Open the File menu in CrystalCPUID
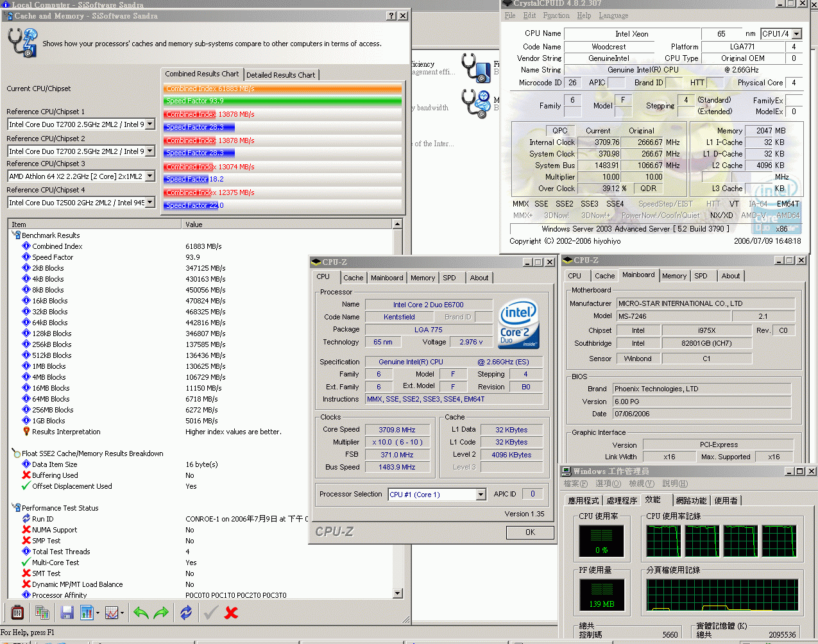This screenshot has width=818, height=644. pyautogui.click(x=510, y=15)
